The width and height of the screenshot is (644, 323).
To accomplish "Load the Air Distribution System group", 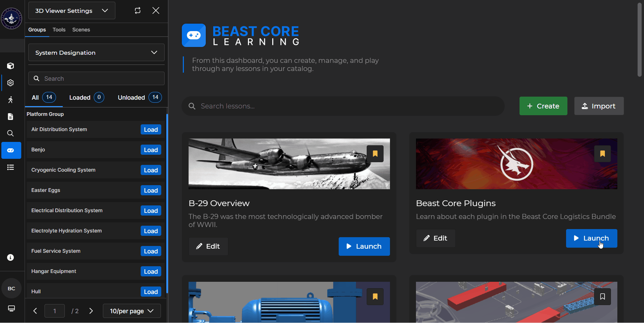I will tap(151, 130).
